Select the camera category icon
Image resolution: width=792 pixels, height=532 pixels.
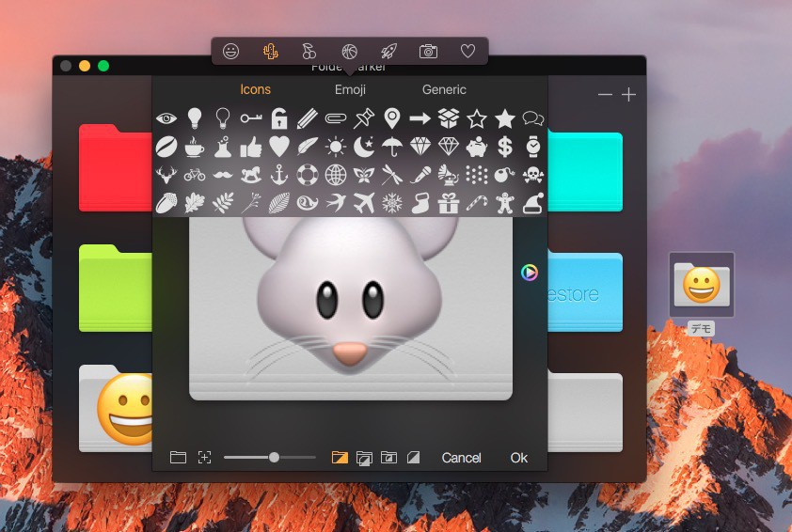click(428, 51)
